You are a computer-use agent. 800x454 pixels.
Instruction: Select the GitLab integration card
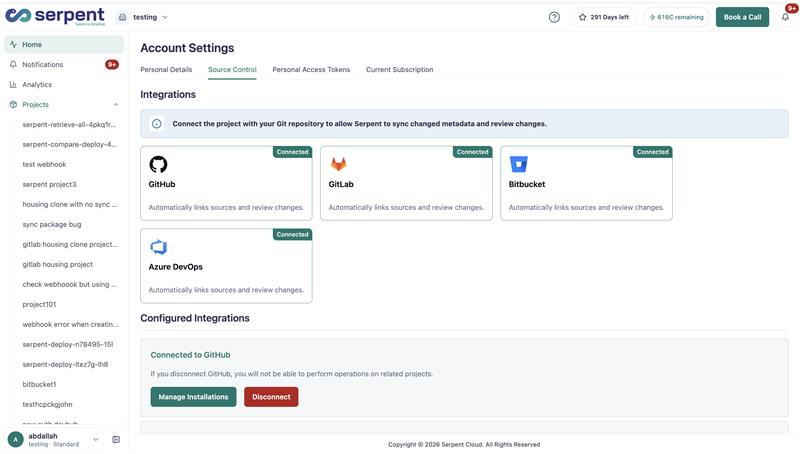point(406,183)
